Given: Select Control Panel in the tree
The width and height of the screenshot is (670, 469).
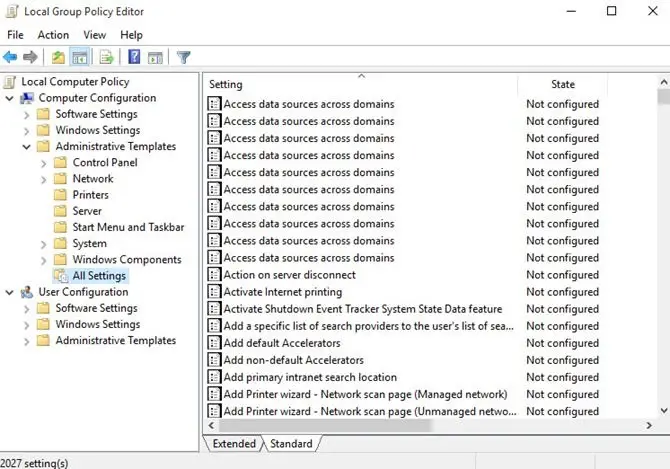Looking at the screenshot, I should 105,163.
